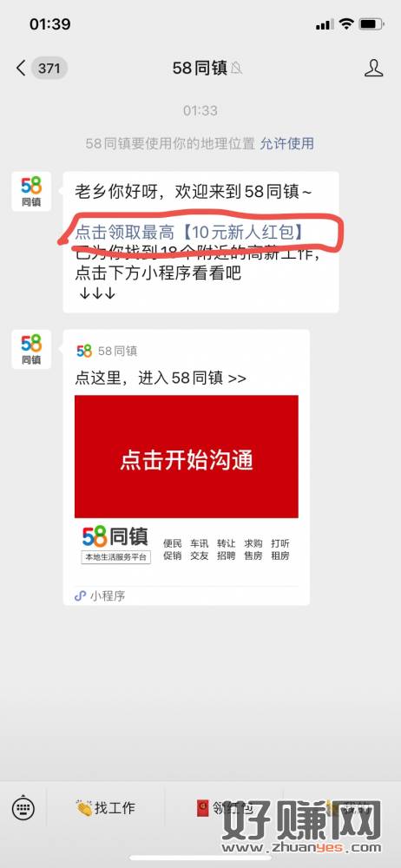Tap the 371 unread message badge
This screenshot has height=868, width=401.
click(x=49, y=69)
